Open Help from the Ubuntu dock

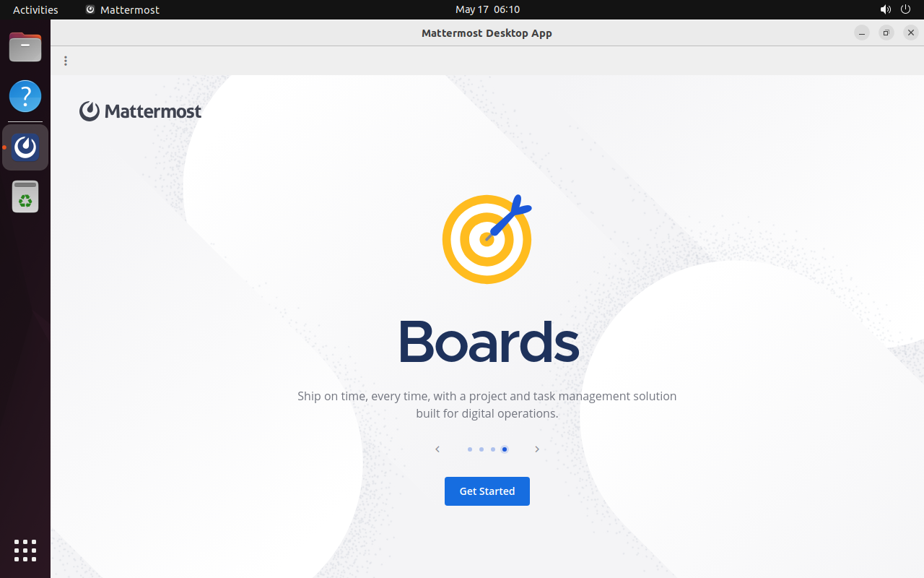[25, 96]
